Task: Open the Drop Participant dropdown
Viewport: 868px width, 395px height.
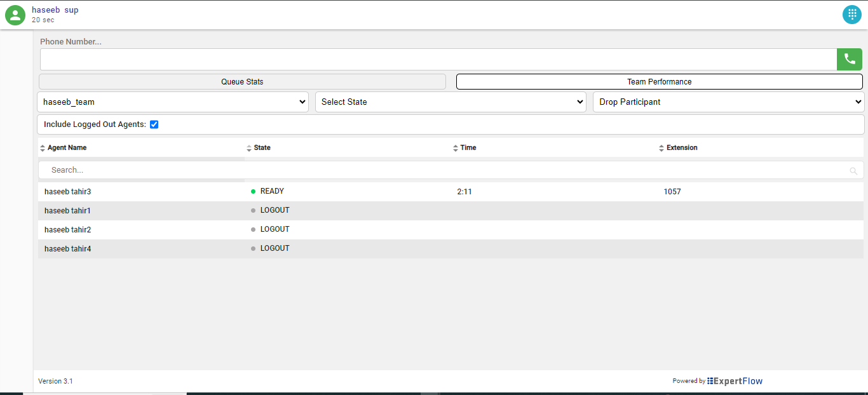Action: [728, 102]
